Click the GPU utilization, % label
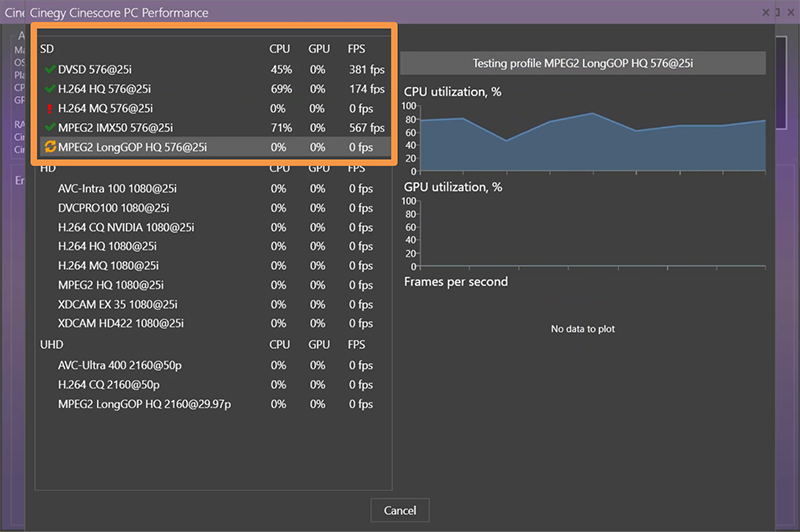 tap(453, 187)
